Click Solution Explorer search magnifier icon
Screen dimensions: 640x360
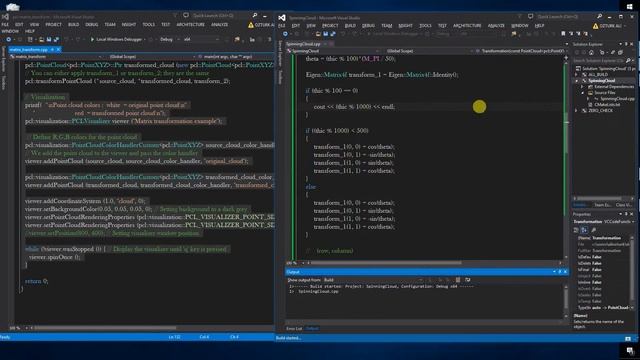point(628,60)
